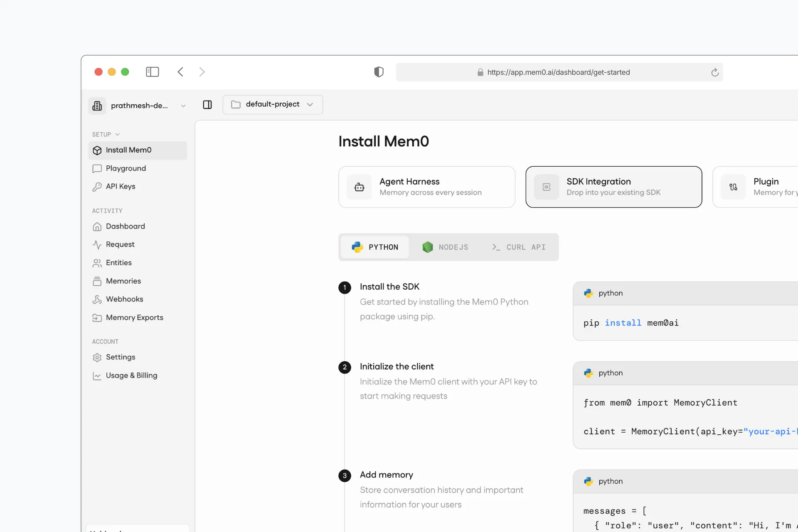The width and height of the screenshot is (798, 532).
Task: Open account Settings
Action: tap(138, 357)
